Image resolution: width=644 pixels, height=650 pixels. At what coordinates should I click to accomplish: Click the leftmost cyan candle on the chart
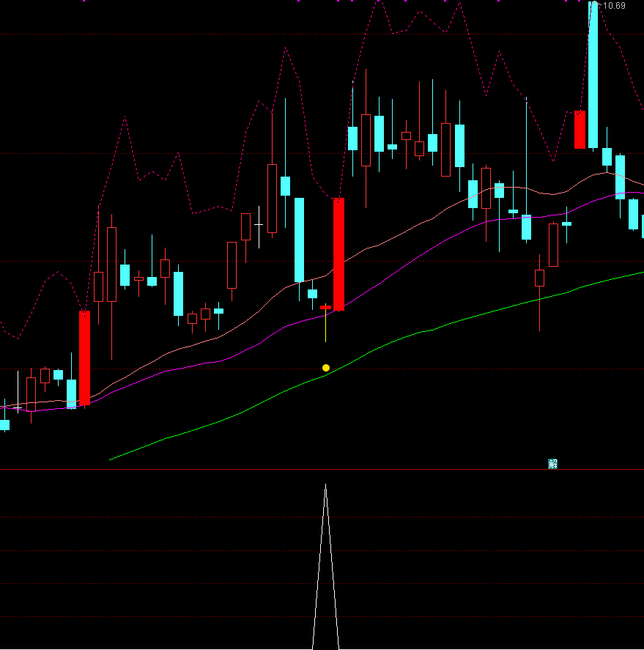pos(5,424)
